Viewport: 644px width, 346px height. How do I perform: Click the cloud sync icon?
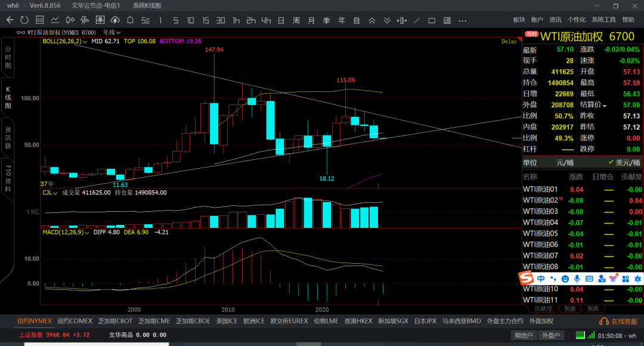(115, 20)
